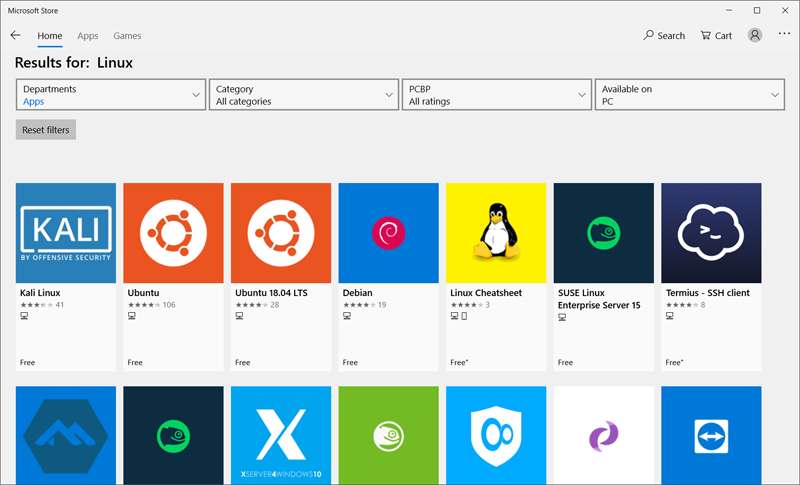Image resolution: width=800 pixels, height=485 pixels.
Task: Open Linux Cheatsheet penguin icon
Action: pos(496,233)
